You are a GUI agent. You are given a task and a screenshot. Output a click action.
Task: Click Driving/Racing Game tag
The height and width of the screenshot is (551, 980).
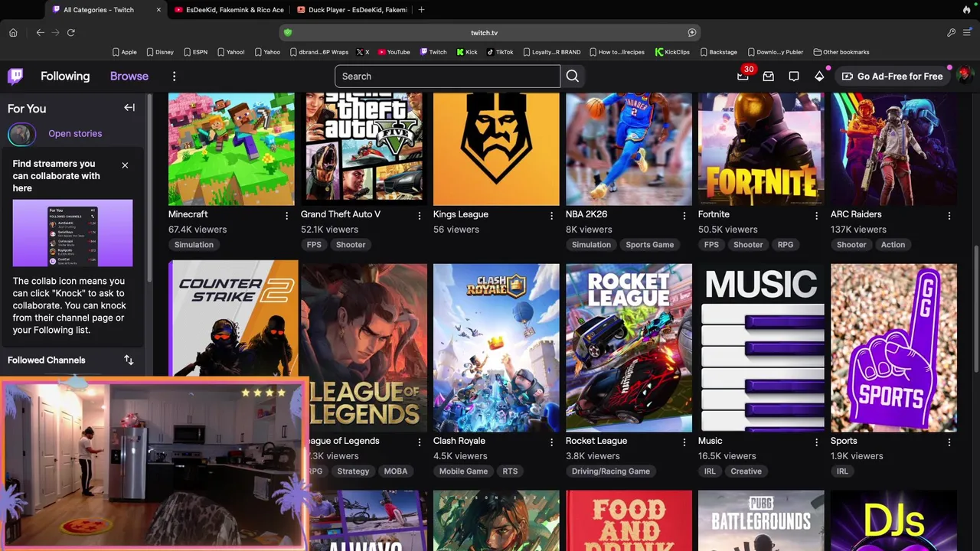tap(610, 471)
